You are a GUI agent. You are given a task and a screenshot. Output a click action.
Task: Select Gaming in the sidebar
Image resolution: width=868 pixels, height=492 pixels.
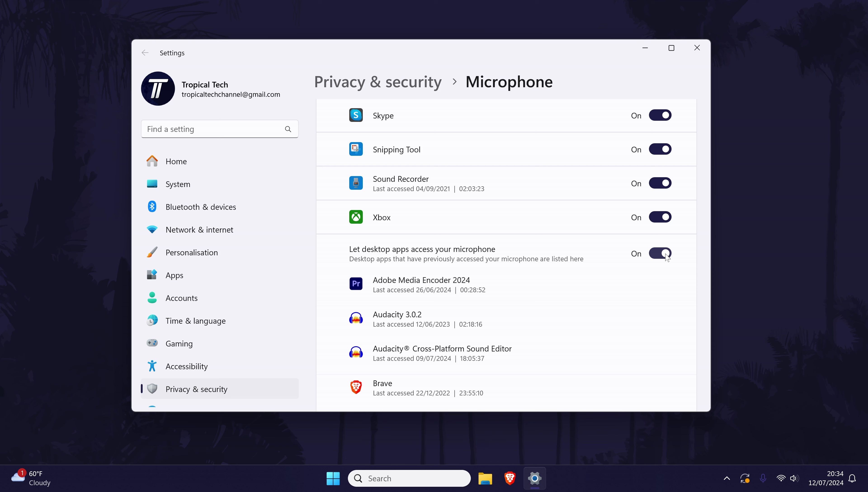click(219, 344)
